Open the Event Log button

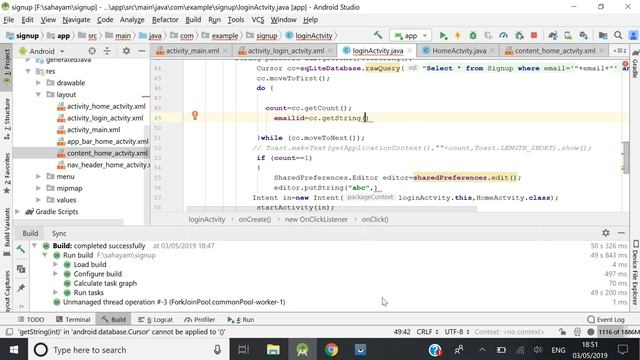pyautogui.click(x=606, y=319)
